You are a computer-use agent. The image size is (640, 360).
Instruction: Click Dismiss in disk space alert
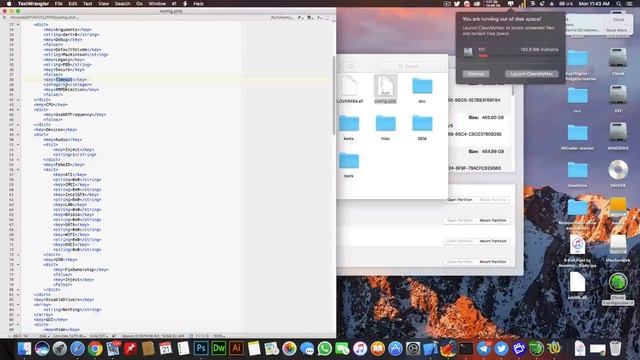coord(476,74)
